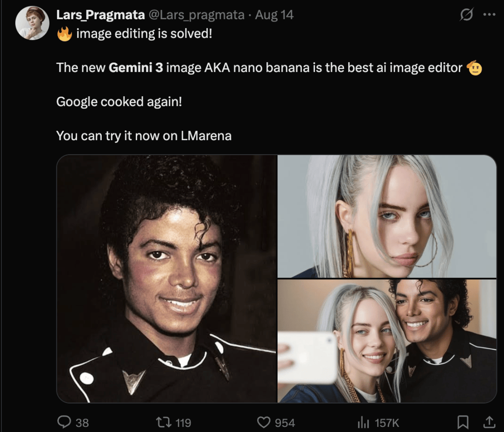Click the fire emoji before "image editing"
Screen dimensions: 504x432
(x=64, y=34)
